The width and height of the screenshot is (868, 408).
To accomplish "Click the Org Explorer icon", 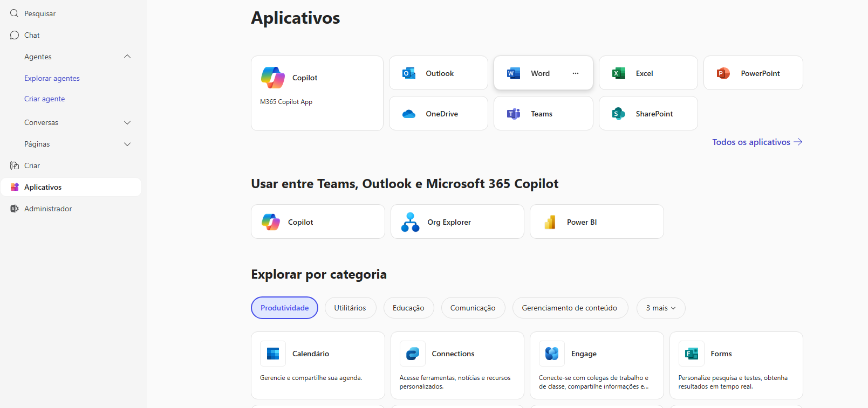I will (410, 222).
